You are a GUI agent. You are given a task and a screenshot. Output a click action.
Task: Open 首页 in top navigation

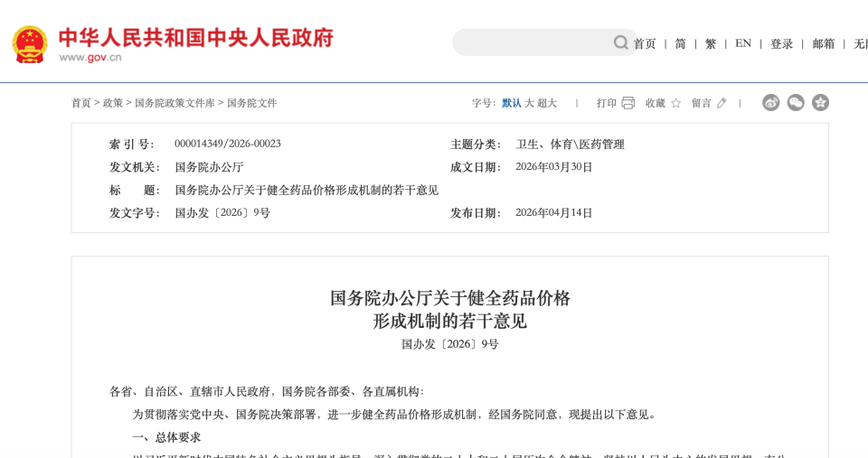click(645, 43)
